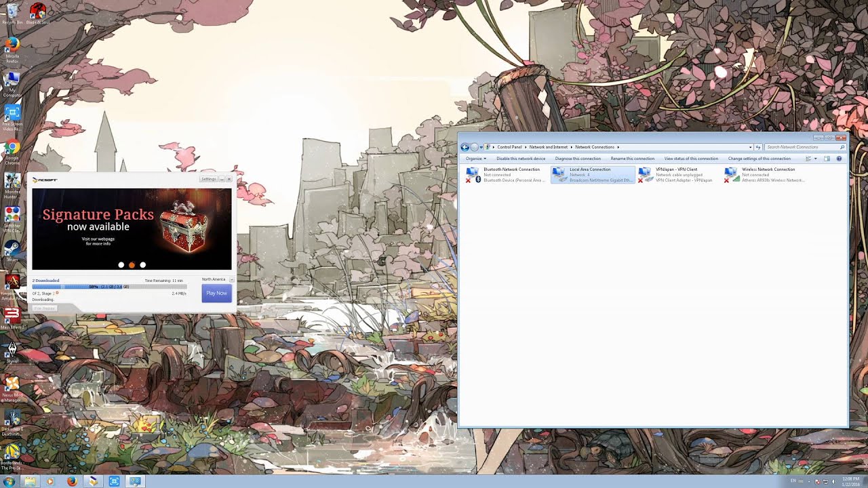Click the download stage info icon
This screenshot has height=488, width=868.
(57, 293)
